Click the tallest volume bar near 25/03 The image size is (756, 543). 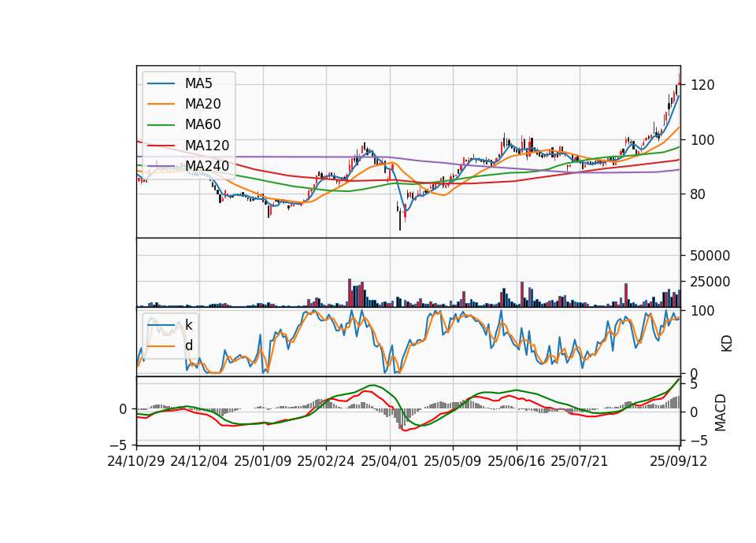click(x=350, y=293)
